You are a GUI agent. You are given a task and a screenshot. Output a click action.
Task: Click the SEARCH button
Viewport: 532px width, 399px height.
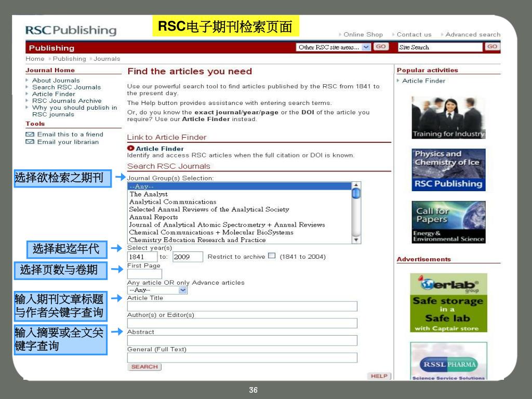[x=144, y=367]
